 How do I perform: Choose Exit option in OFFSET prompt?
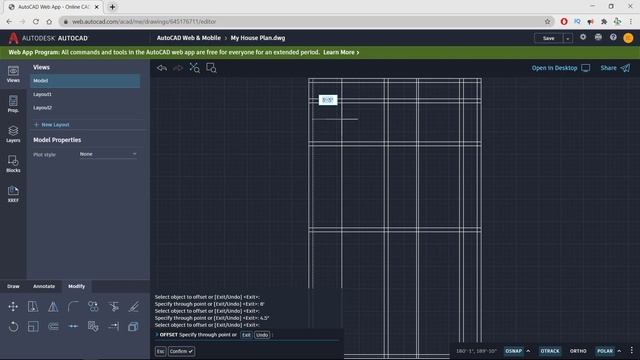pyautogui.click(x=246, y=335)
